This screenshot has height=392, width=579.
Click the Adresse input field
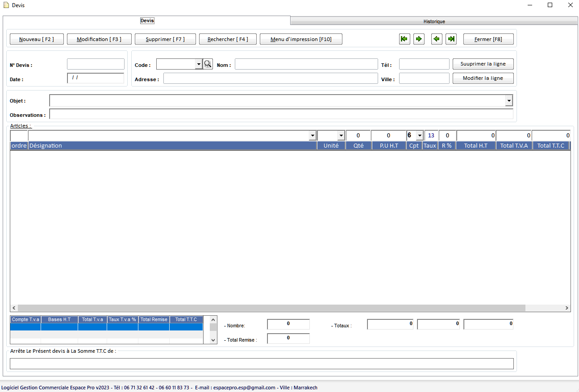(x=271, y=78)
